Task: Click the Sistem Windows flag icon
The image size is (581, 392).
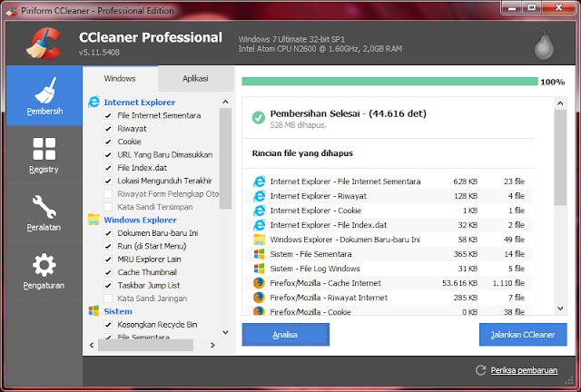Action: tap(94, 311)
